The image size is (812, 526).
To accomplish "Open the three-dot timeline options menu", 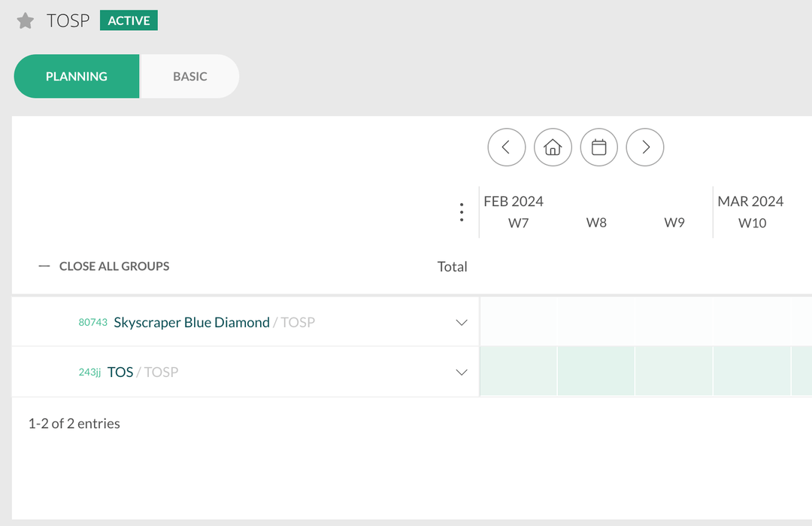I will click(x=461, y=211).
